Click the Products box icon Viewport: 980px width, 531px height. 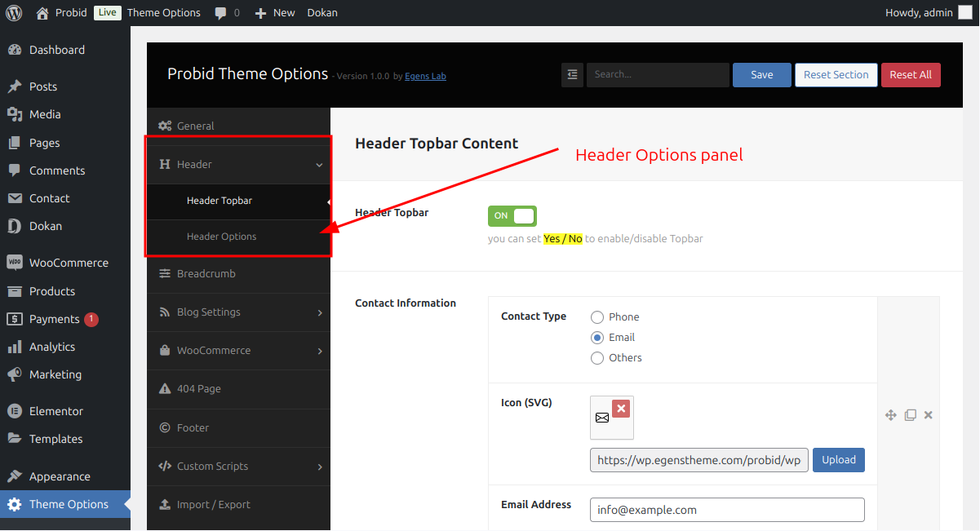pos(15,291)
